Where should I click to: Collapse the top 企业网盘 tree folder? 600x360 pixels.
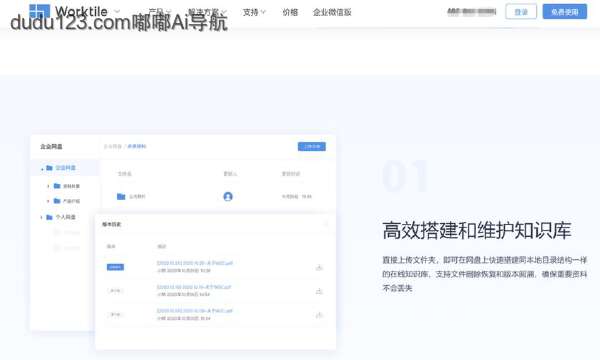(42, 169)
